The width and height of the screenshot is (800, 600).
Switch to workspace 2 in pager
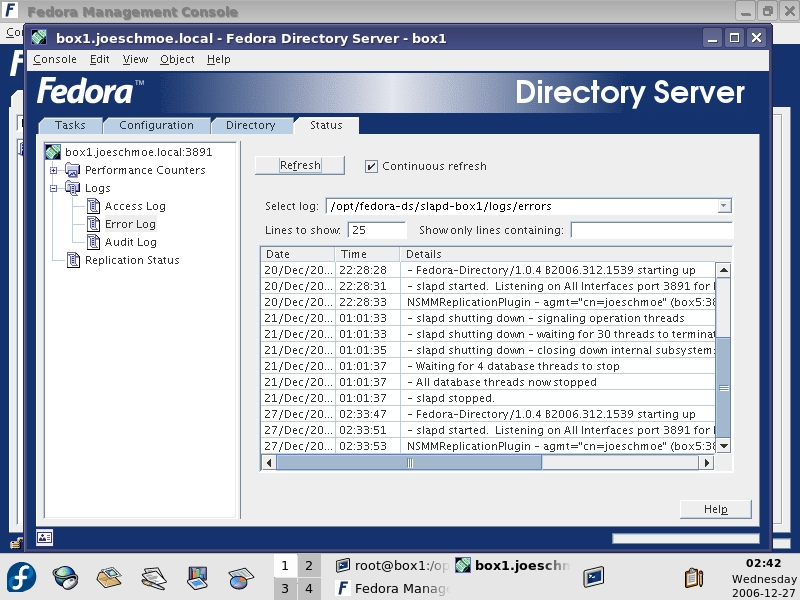click(x=309, y=566)
